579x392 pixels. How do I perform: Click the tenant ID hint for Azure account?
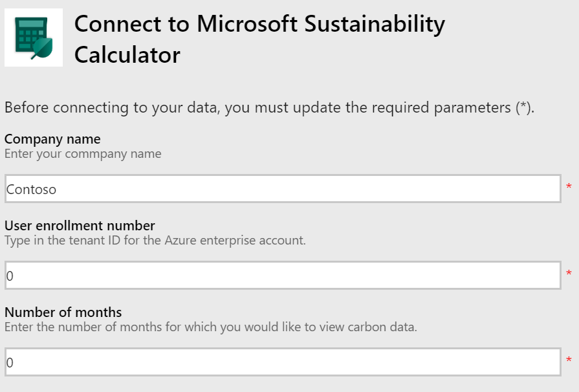(155, 241)
